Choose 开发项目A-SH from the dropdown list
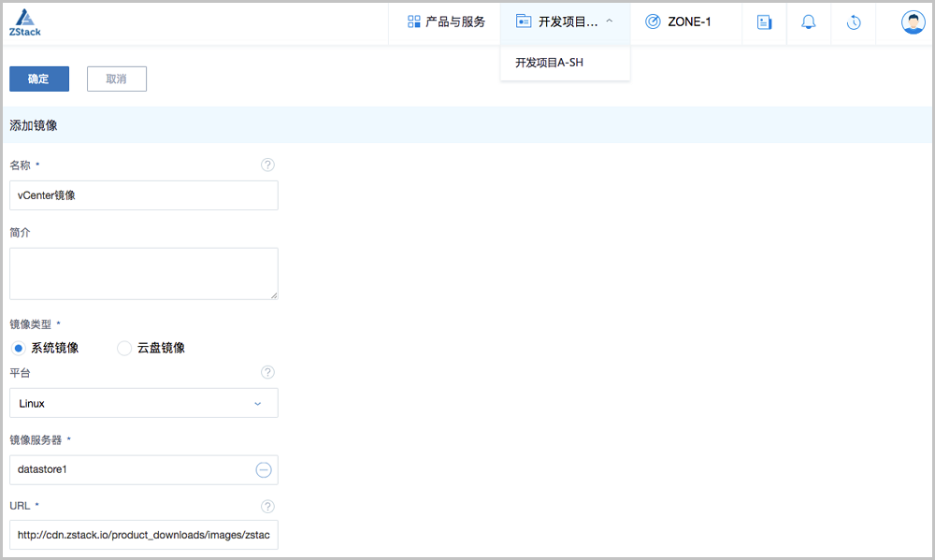 [x=550, y=64]
